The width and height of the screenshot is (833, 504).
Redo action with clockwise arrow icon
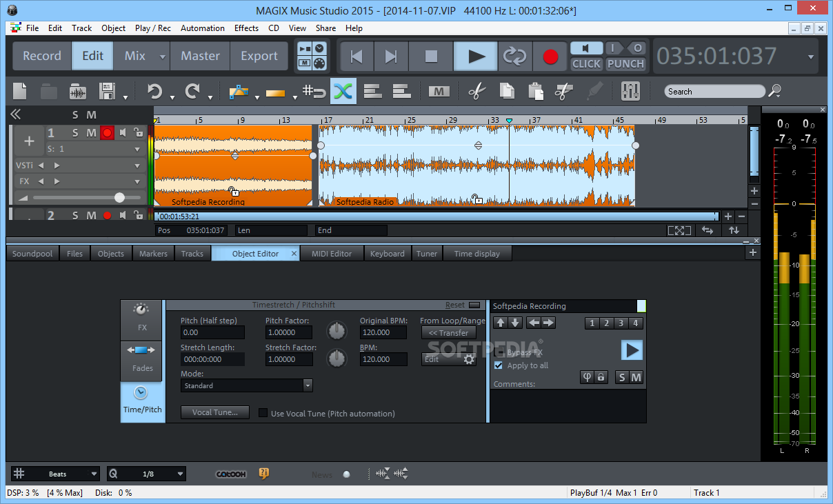coord(192,91)
